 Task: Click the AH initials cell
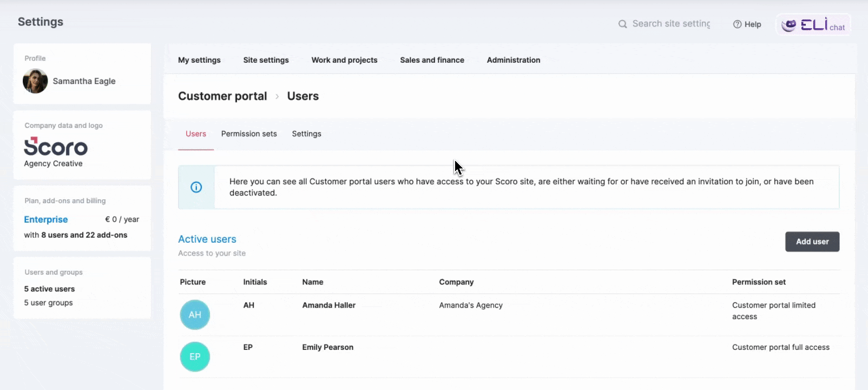(x=248, y=305)
